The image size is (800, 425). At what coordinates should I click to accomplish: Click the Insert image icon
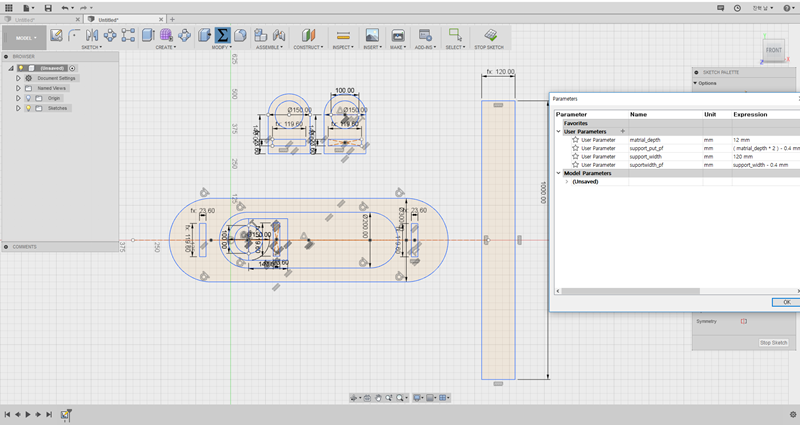(x=372, y=35)
